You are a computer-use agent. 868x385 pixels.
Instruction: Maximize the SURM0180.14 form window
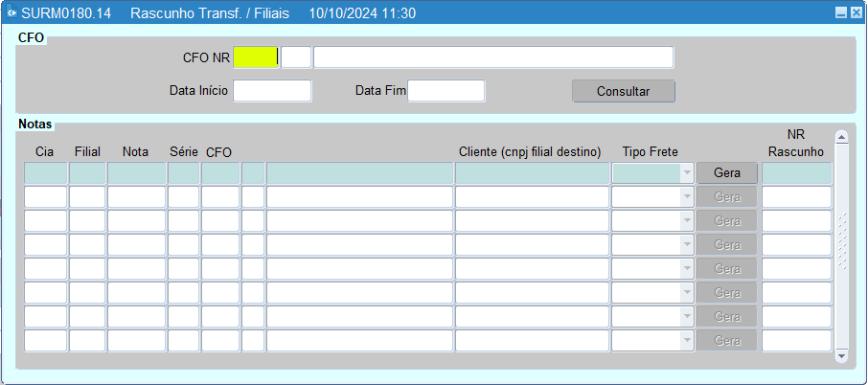tap(855, 13)
